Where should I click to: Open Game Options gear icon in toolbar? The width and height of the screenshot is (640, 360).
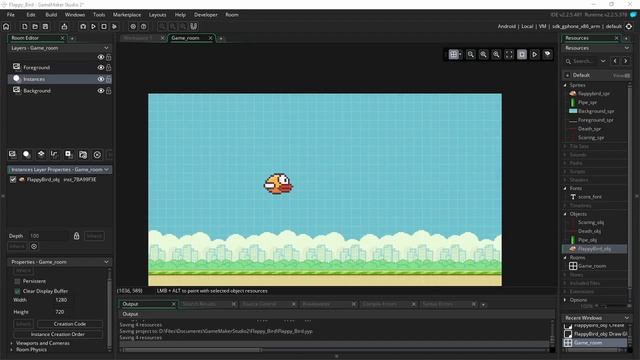coord(133,27)
